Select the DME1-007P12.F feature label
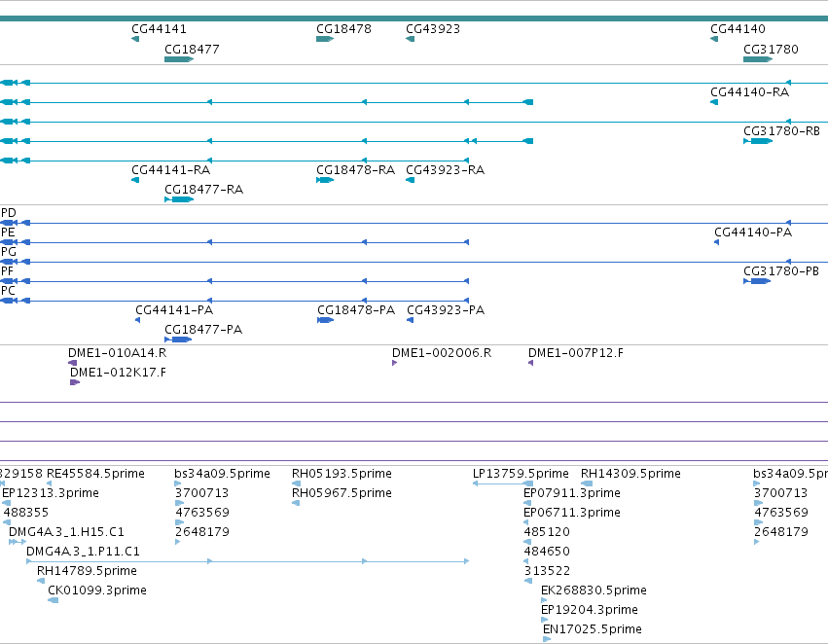Image resolution: width=828 pixels, height=644 pixels. coord(576,352)
